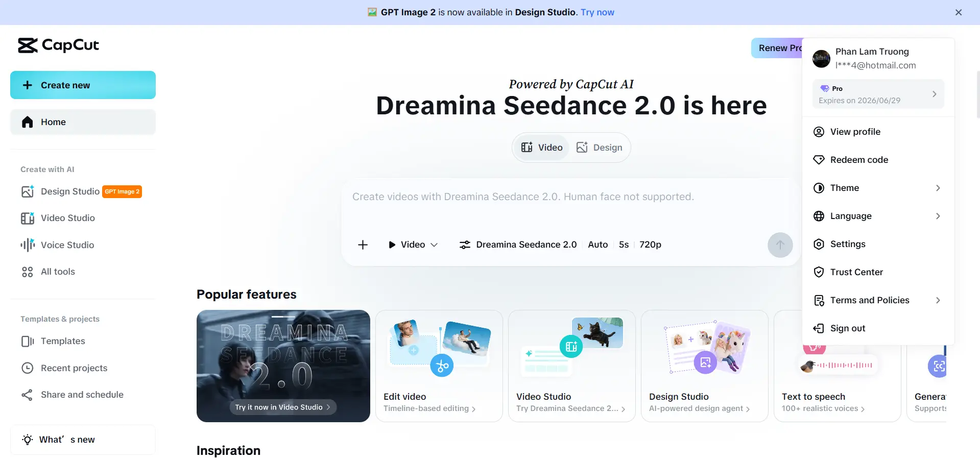Click the CapCut logo
Image resolution: width=980 pixels, height=461 pixels.
coord(58,45)
